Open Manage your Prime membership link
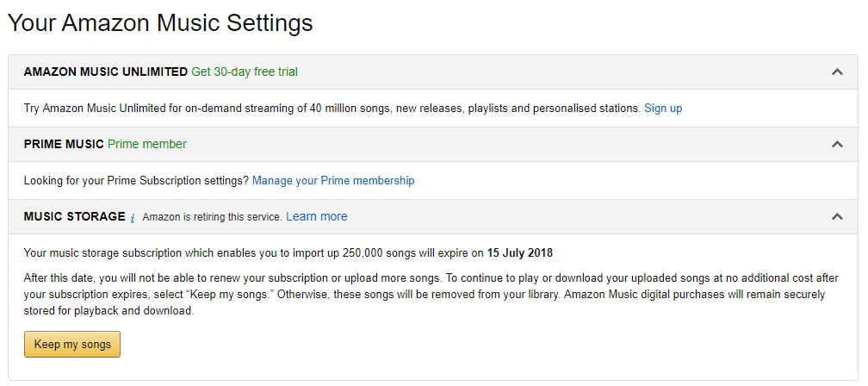Screen dimensions: 868x386 click(333, 180)
